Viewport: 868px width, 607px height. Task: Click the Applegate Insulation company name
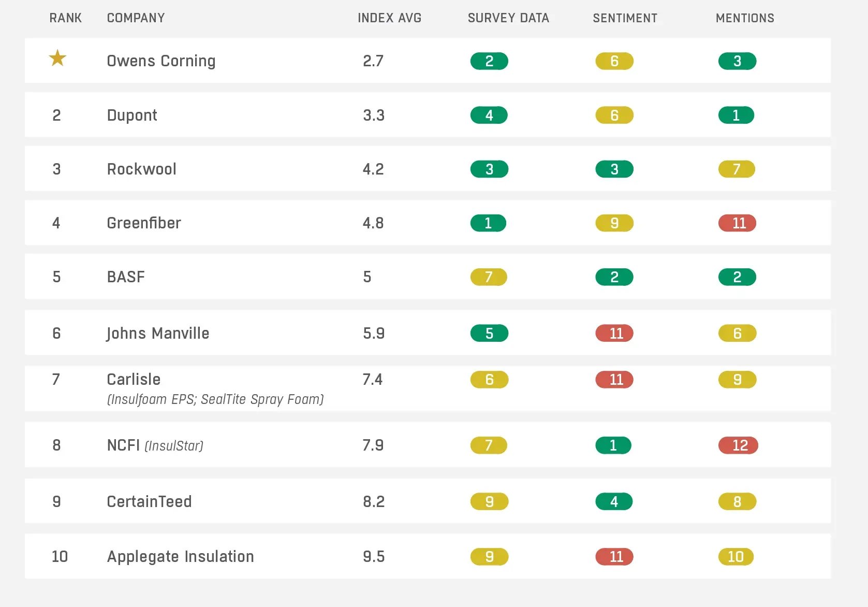[180, 557]
